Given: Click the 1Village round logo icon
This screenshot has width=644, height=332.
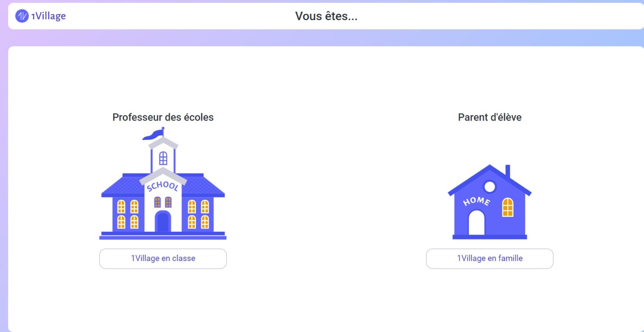Looking at the screenshot, I should pos(22,16).
